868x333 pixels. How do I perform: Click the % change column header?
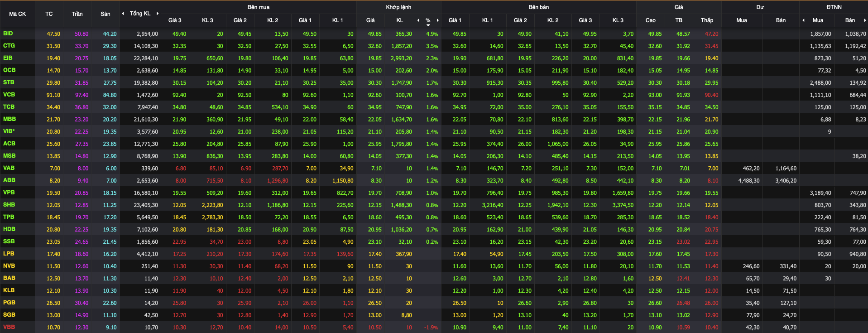pos(428,20)
